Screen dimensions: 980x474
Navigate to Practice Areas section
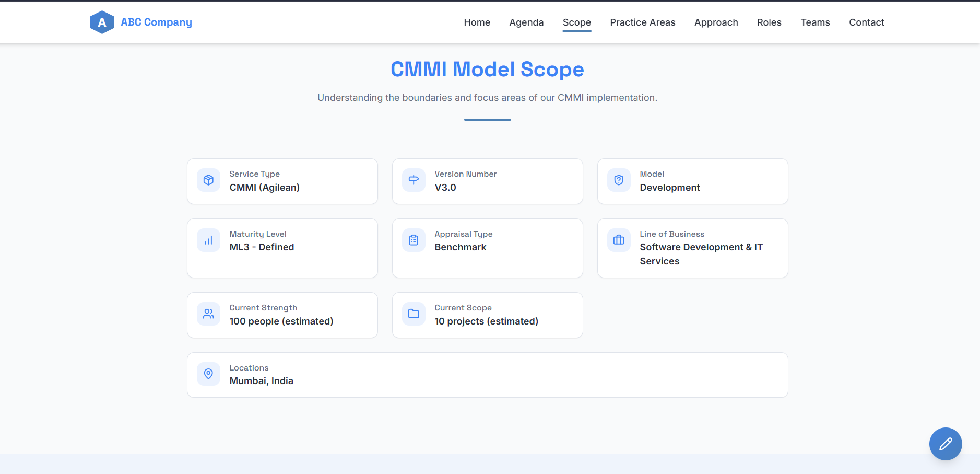[x=643, y=22]
